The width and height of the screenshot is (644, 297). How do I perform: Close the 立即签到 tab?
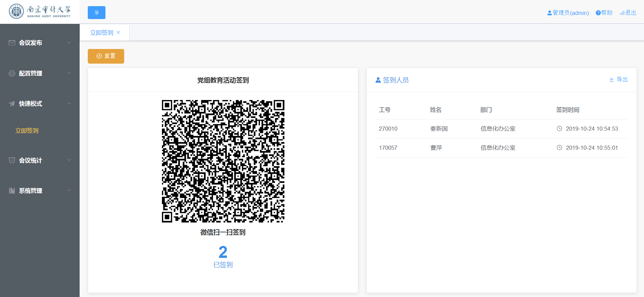click(118, 32)
